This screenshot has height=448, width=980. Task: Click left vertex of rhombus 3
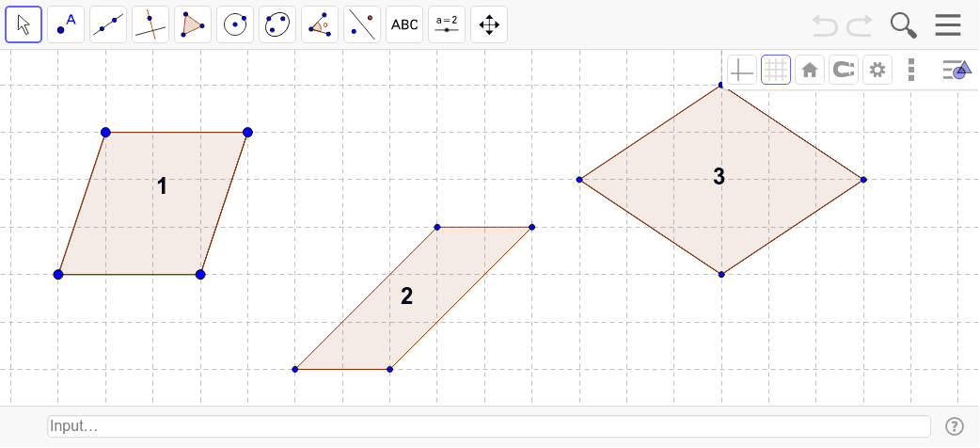point(579,180)
